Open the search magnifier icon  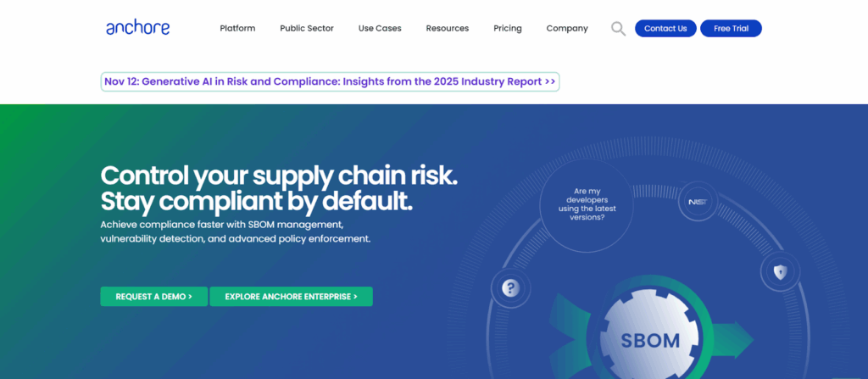[618, 29]
